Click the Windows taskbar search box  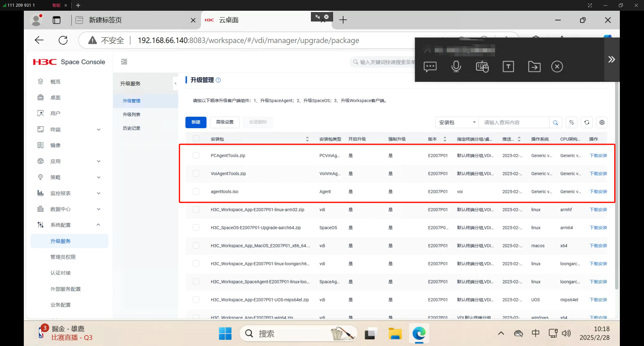coord(299,334)
